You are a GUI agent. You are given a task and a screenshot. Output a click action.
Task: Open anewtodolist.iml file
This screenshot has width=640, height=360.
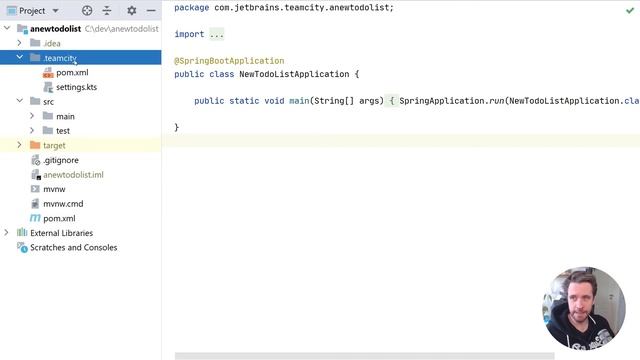73,175
